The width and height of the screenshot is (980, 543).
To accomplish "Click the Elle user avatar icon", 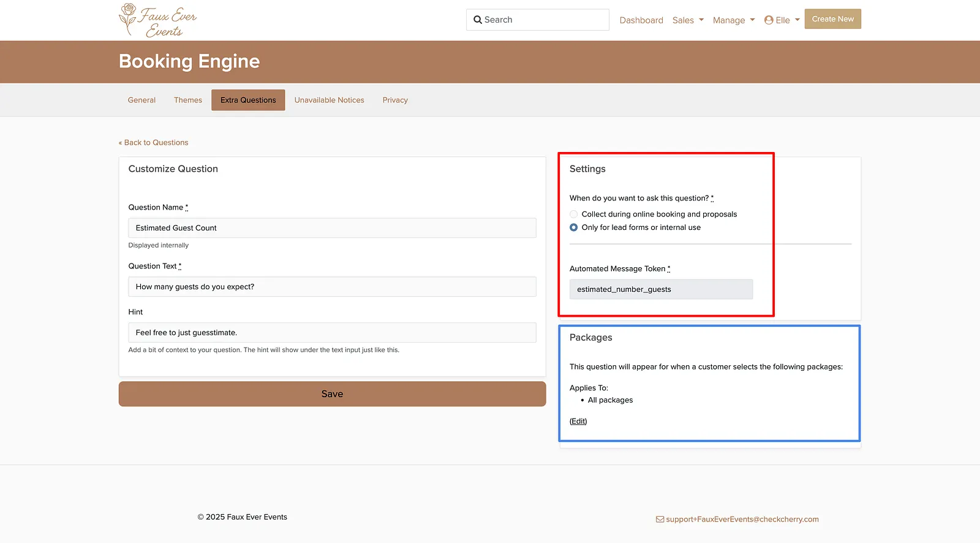I will click(769, 20).
